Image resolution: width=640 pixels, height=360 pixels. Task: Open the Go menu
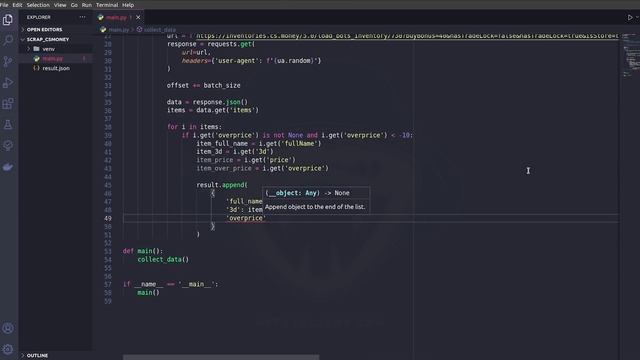[x=74, y=5]
